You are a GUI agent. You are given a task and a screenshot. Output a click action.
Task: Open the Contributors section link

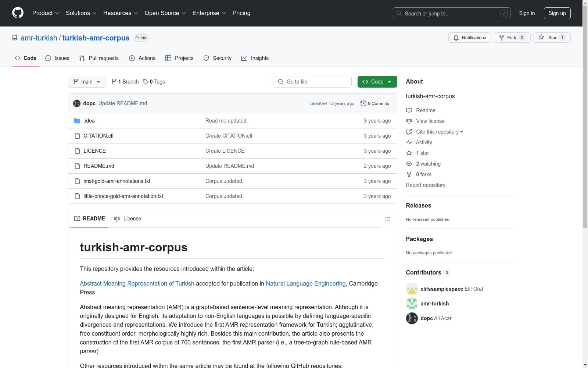pos(428,272)
